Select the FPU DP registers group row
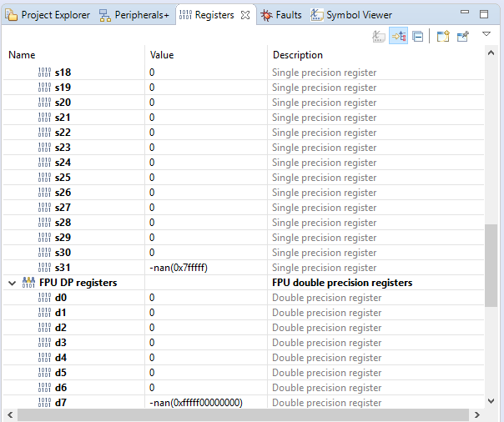 [x=244, y=283]
